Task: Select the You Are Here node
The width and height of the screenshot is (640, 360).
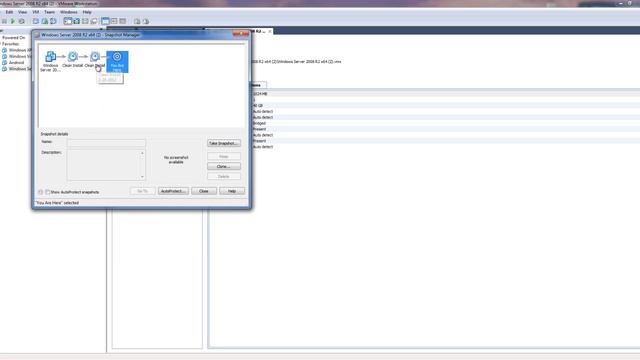Action: tap(117, 62)
